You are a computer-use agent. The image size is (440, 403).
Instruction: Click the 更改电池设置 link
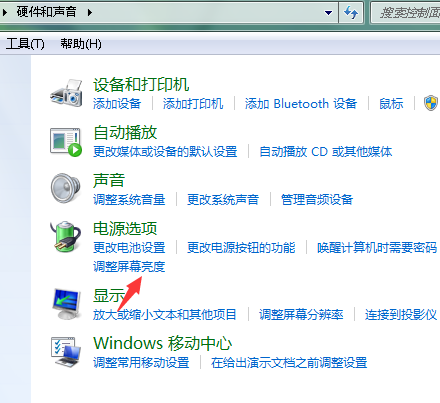point(129,248)
